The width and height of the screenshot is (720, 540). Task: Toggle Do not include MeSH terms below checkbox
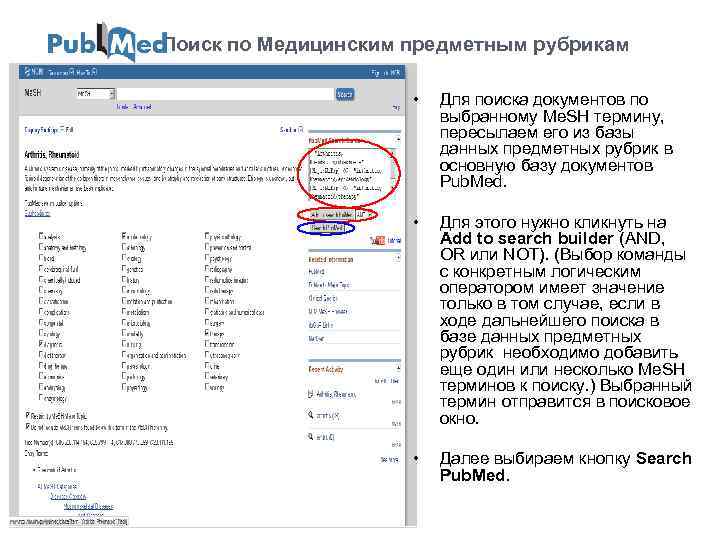[28, 427]
